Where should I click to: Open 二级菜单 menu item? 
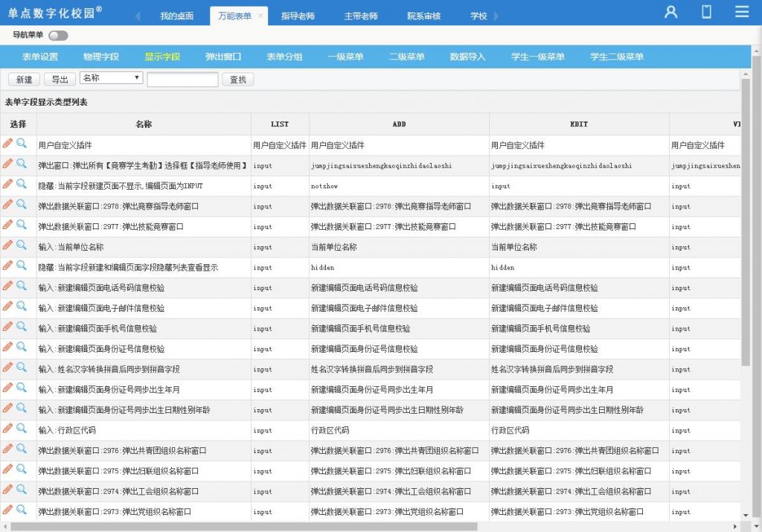[407, 57]
